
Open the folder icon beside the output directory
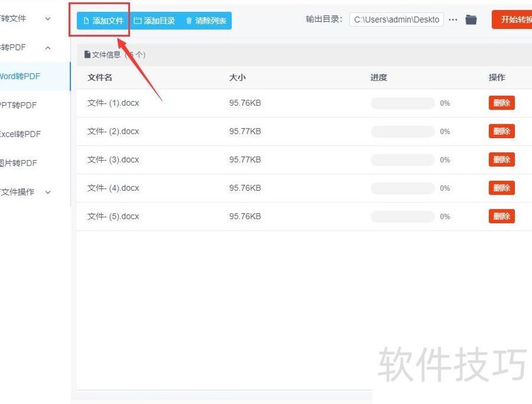click(x=471, y=20)
